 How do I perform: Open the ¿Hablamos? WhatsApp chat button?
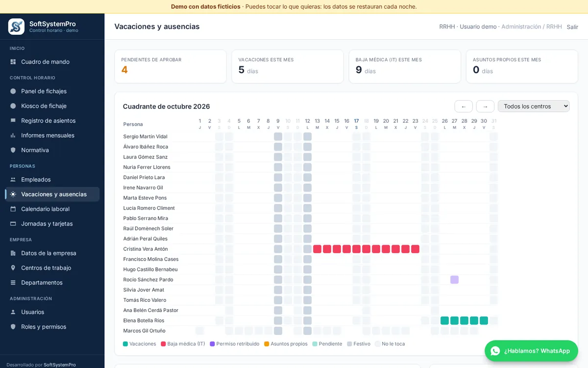point(531,351)
